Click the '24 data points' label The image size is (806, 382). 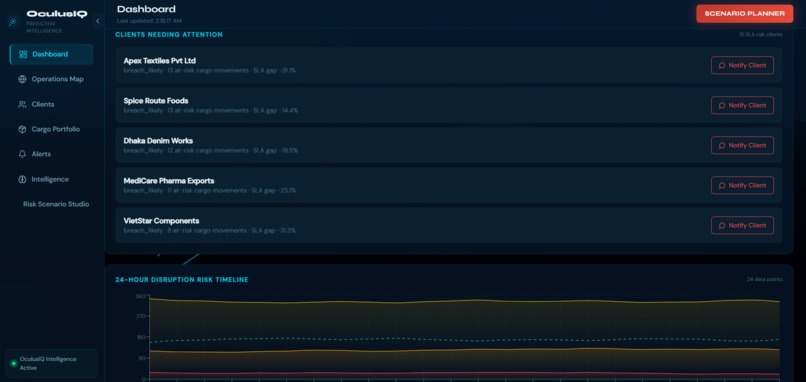[765, 280]
